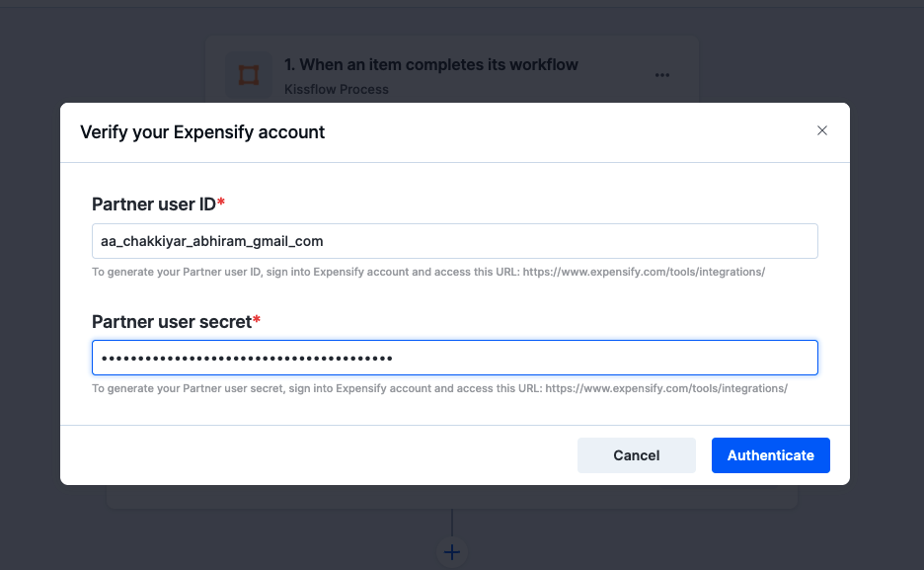Click the masked dots in the secret field
924x570 pixels.
point(247,358)
